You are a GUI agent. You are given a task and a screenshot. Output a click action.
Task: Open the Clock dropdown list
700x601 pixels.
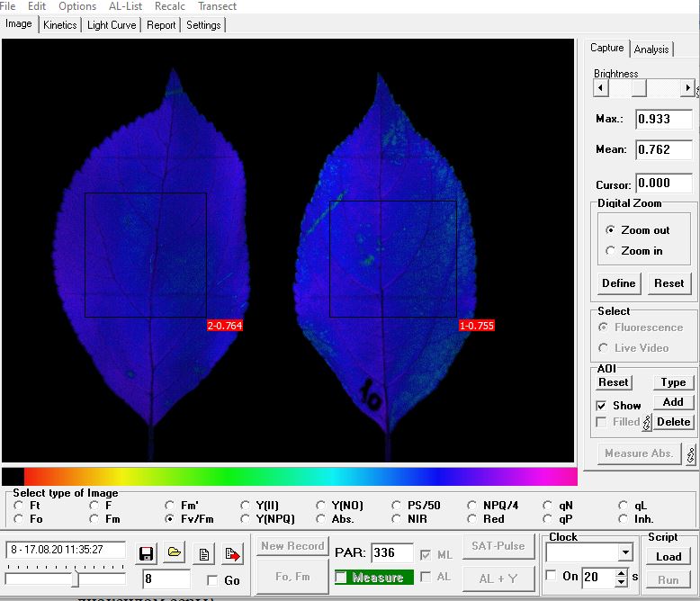point(625,552)
